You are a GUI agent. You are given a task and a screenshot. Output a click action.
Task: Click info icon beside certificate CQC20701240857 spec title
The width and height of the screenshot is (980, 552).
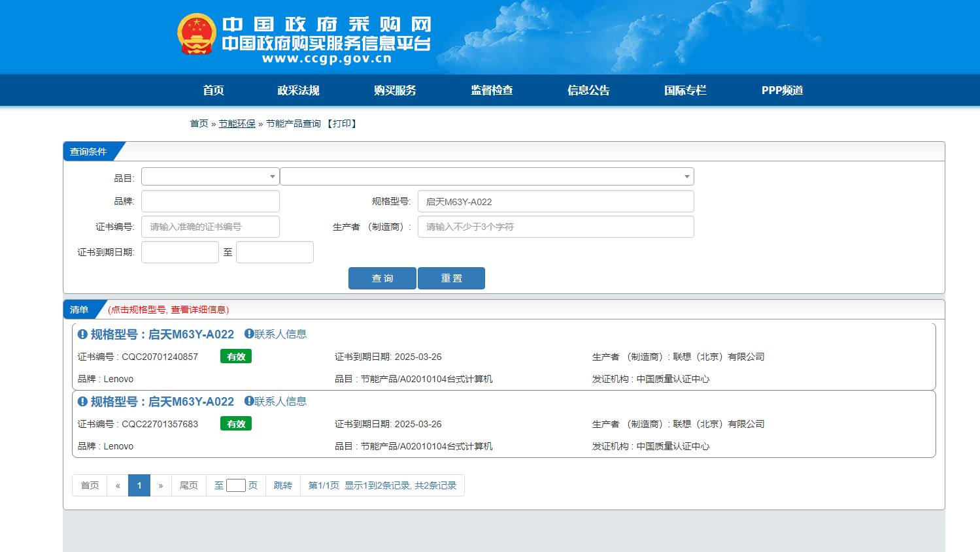click(x=82, y=334)
